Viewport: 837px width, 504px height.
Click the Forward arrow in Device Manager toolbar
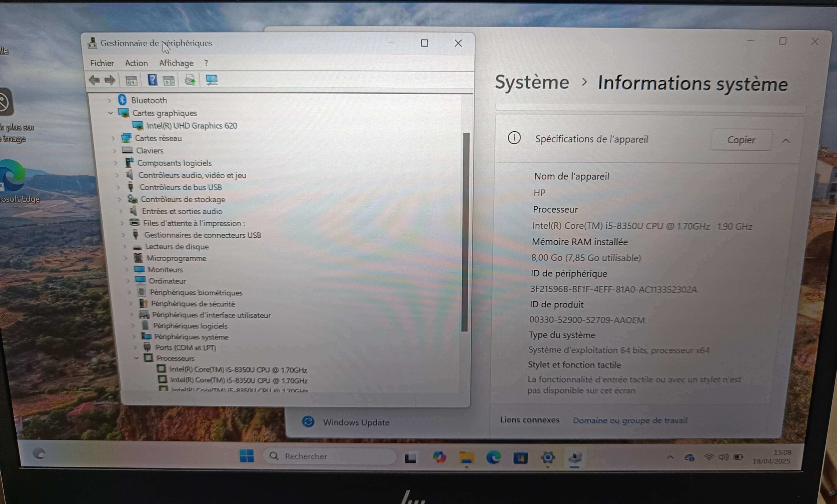point(110,80)
